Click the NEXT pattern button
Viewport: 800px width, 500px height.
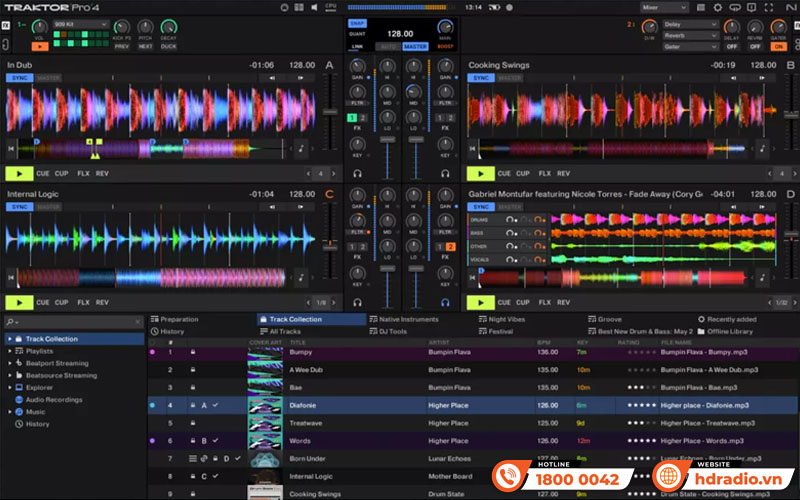pos(145,46)
